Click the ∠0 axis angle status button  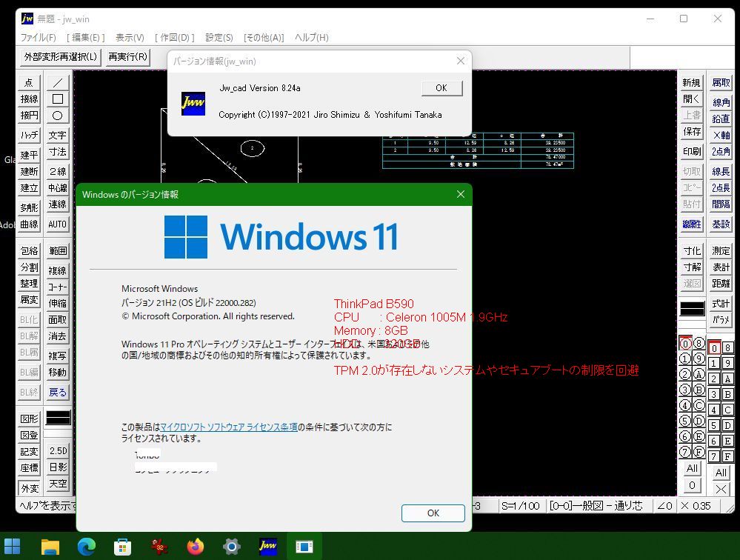coord(664,506)
